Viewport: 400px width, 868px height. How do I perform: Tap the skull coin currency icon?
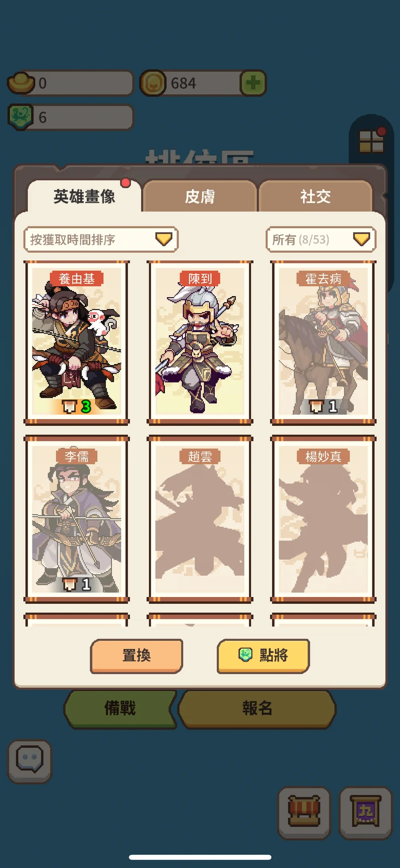click(153, 83)
